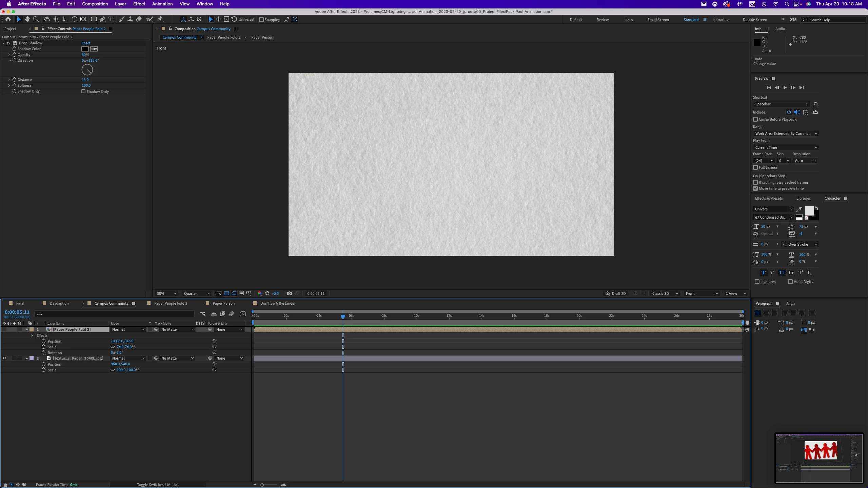This screenshot has width=868, height=488.
Task: Open the Classic 3D renderer dropdown
Action: tap(665, 293)
